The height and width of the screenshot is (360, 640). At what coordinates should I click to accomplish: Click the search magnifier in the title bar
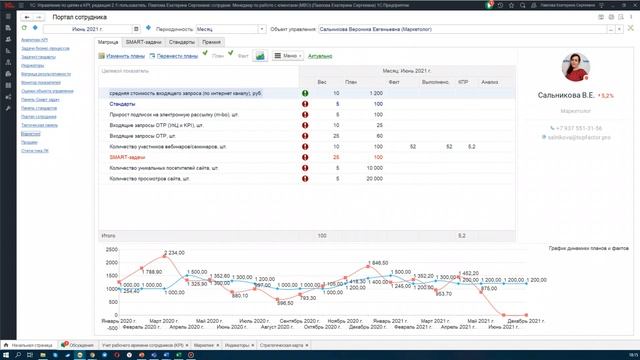click(522, 5)
